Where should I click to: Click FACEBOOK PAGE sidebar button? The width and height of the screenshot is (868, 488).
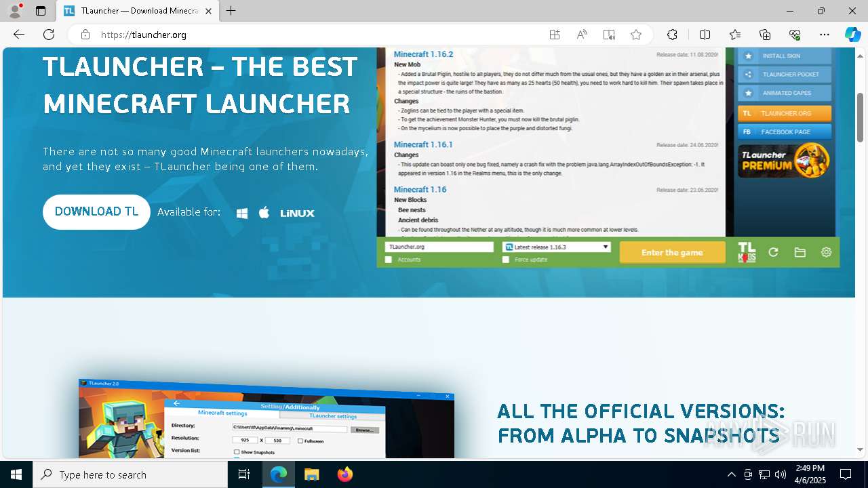[x=785, y=132]
